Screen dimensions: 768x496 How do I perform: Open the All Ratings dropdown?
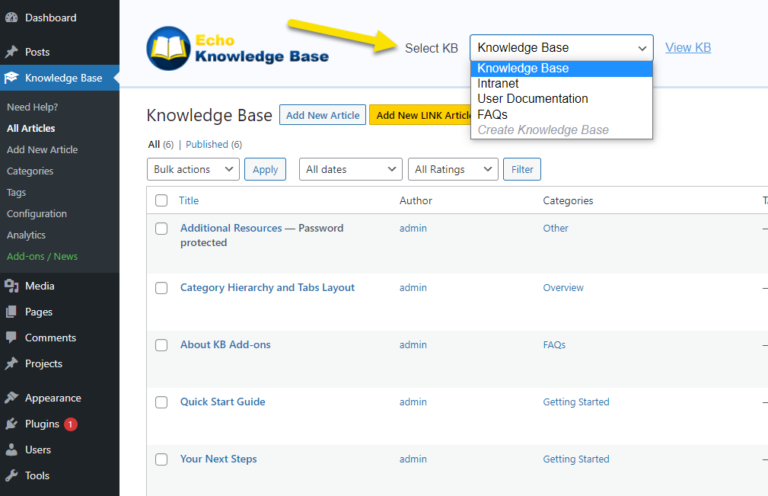452,170
